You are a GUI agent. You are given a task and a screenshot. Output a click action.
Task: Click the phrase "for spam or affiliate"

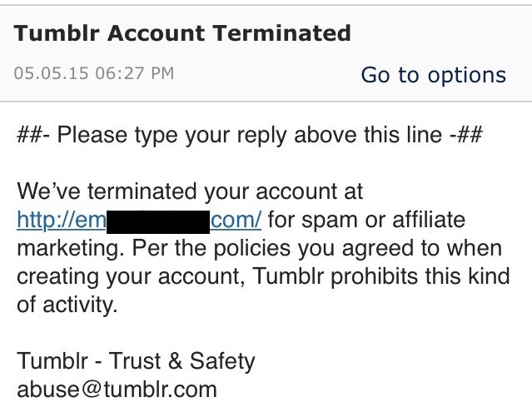(367, 221)
